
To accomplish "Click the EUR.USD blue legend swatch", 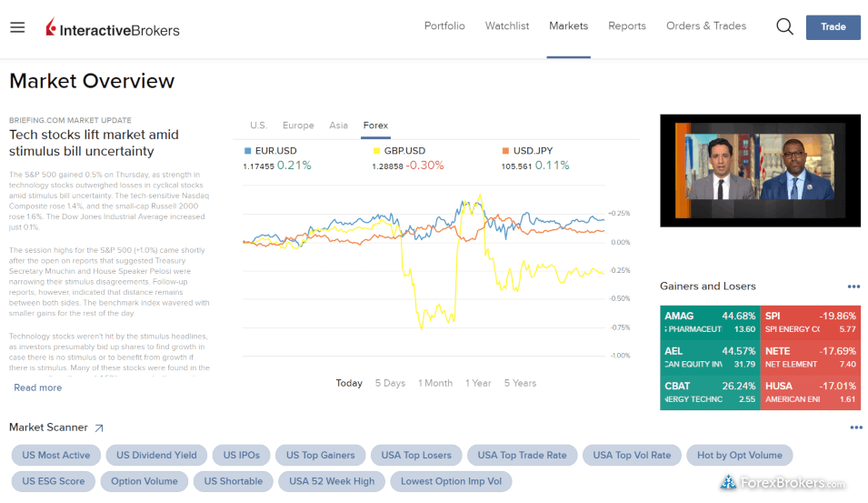I will (247, 151).
